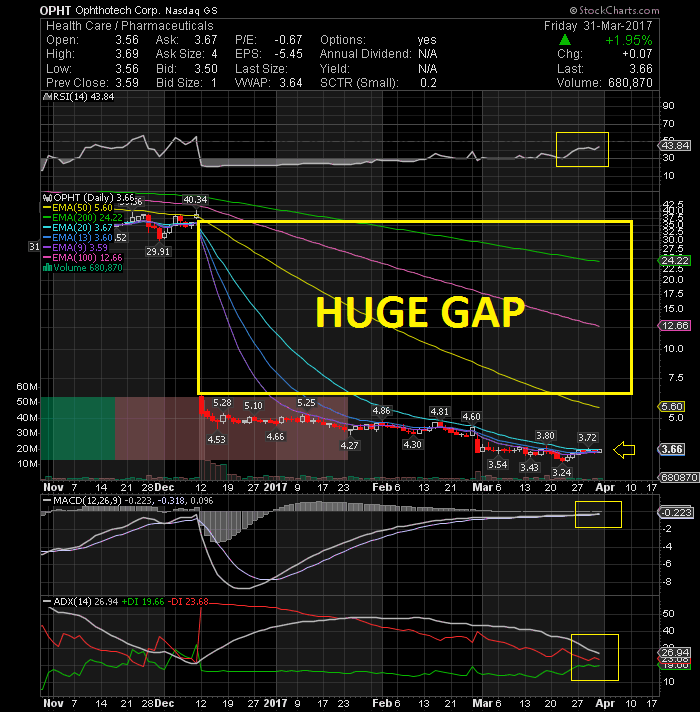Click the OPHT ticker symbol in the title
This screenshot has width=700, height=712.
click(55, 10)
